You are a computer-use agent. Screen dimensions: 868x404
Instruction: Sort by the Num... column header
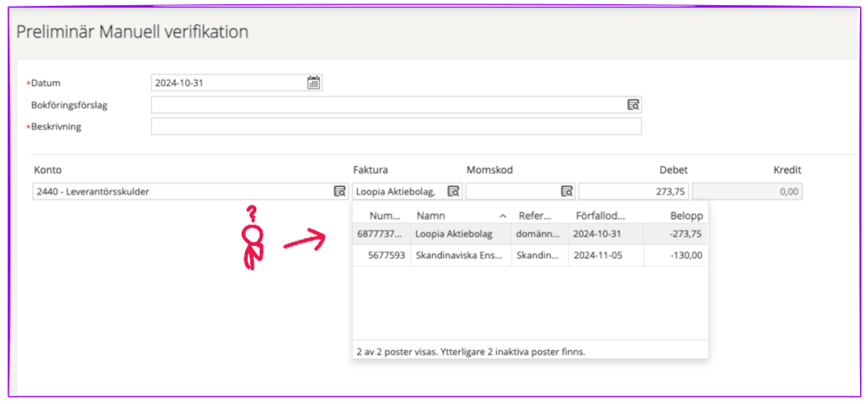(383, 215)
